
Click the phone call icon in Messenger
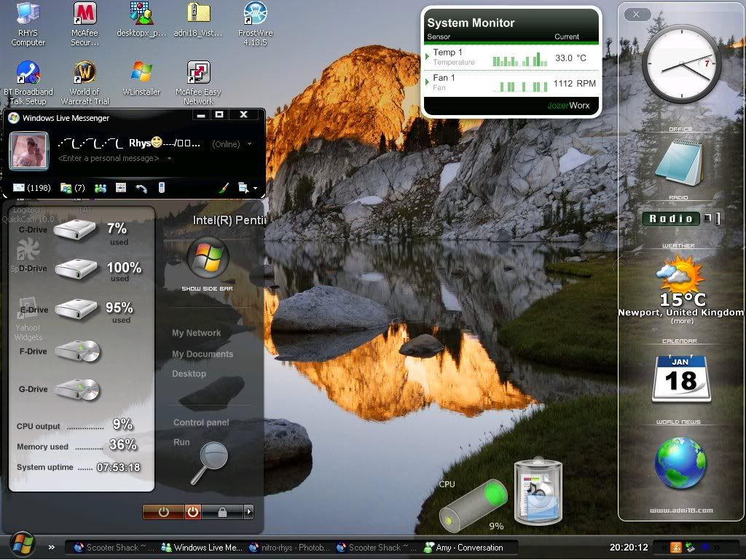coord(141,188)
